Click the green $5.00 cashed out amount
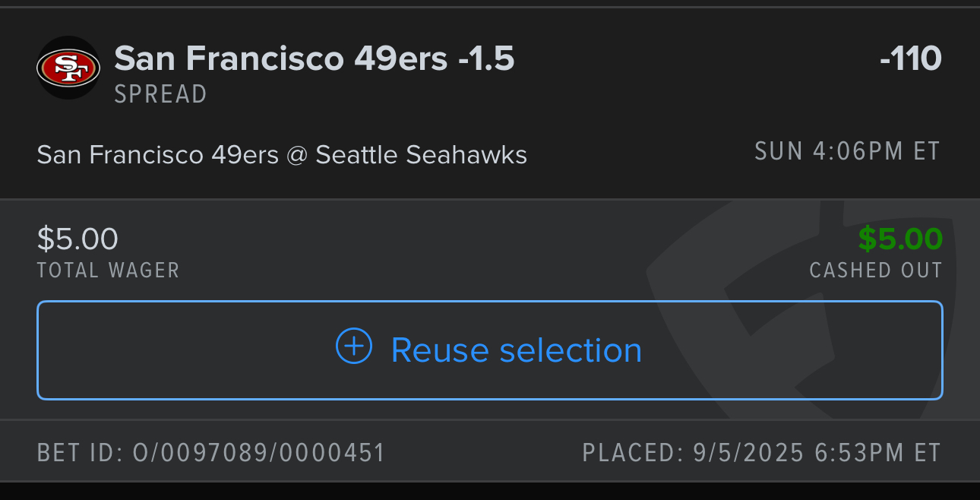Viewport: 980px width, 500px height. click(900, 239)
